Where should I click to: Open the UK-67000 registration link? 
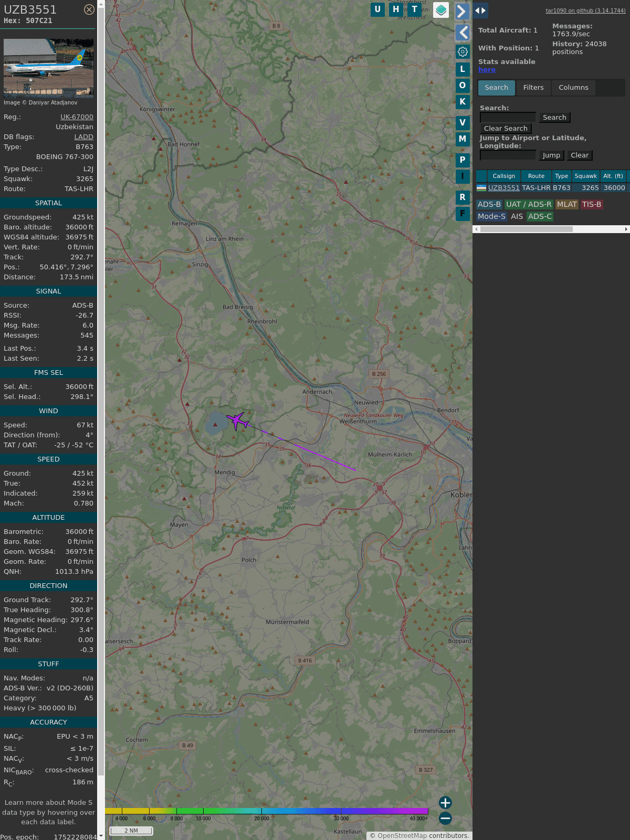(x=77, y=117)
